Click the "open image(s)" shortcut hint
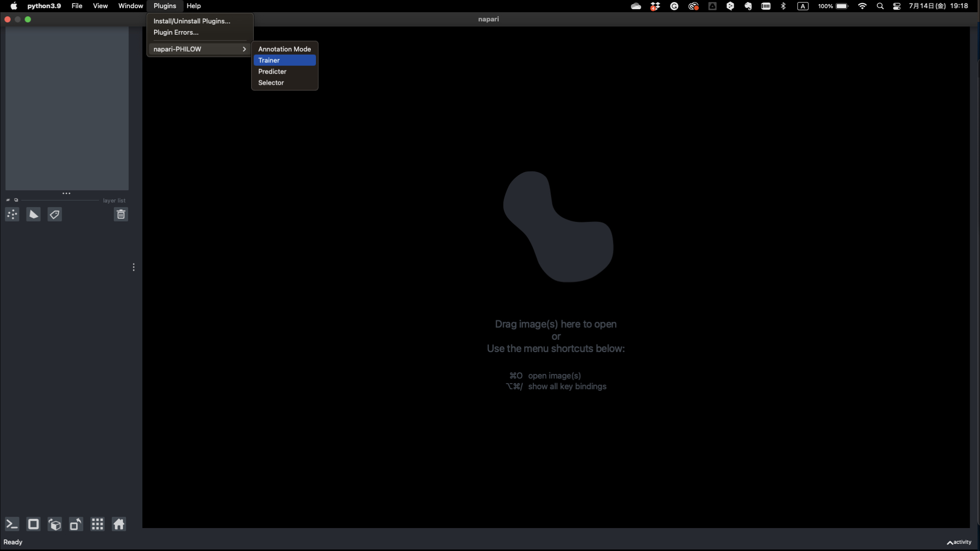This screenshot has height=551, width=980. (x=554, y=375)
